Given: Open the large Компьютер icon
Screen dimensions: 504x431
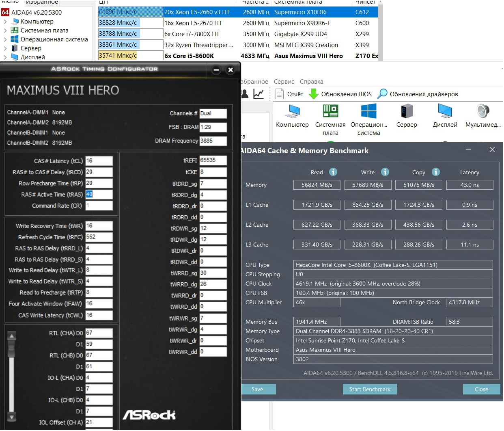Looking at the screenshot, I should click(x=293, y=111).
